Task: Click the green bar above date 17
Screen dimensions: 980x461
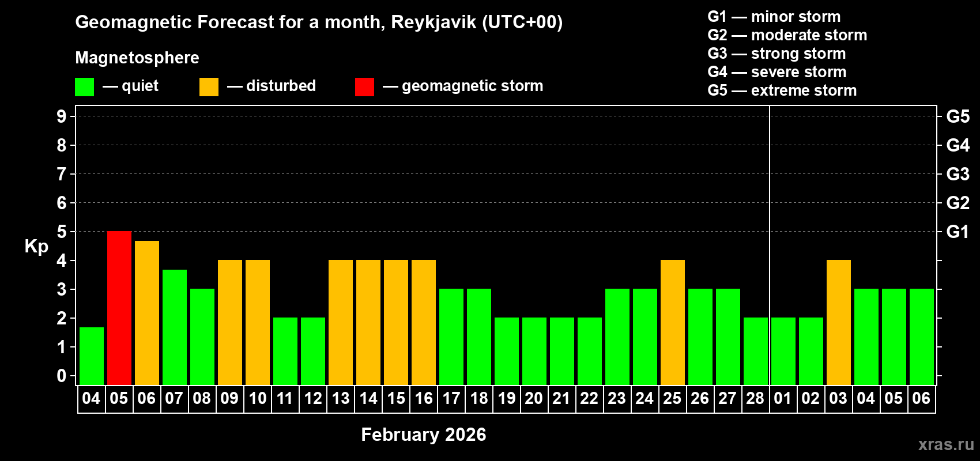Action: [451, 337]
